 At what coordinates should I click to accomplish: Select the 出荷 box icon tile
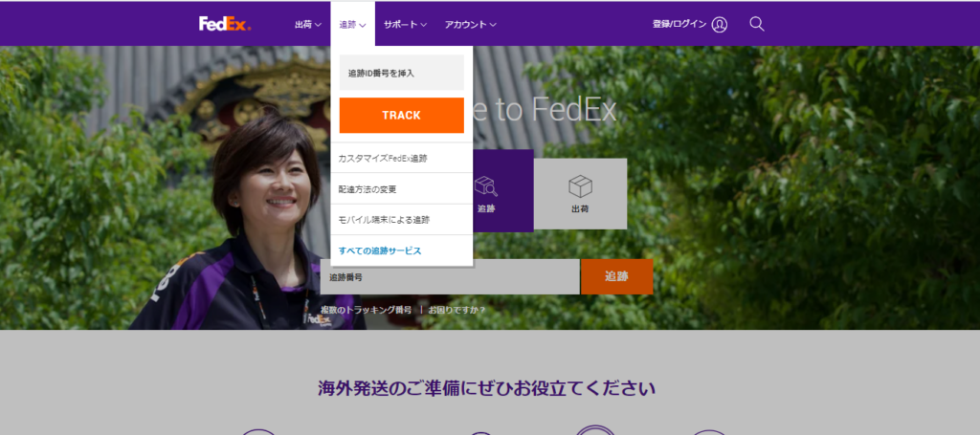tap(580, 193)
